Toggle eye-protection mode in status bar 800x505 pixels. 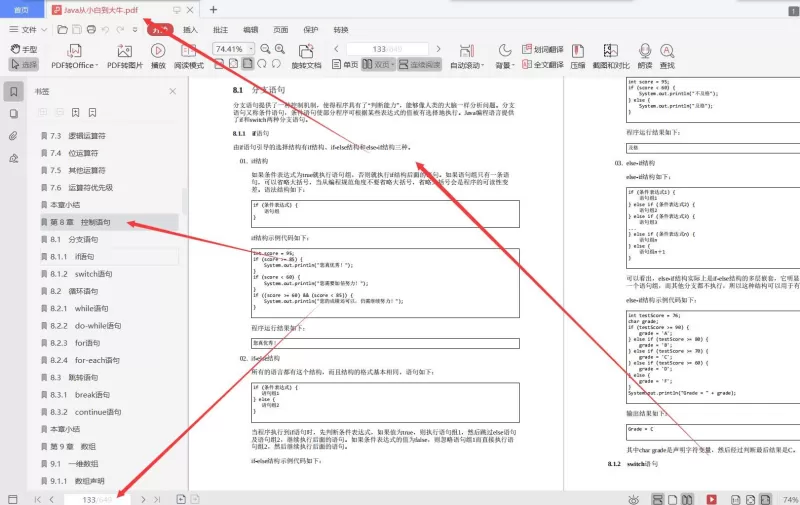[x=634, y=499]
